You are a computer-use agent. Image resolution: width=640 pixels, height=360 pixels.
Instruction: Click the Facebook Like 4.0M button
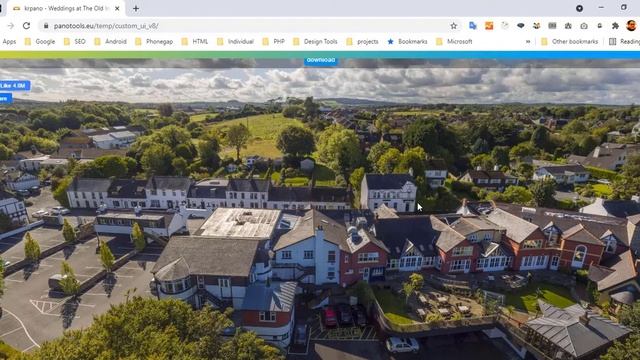tap(15, 86)
